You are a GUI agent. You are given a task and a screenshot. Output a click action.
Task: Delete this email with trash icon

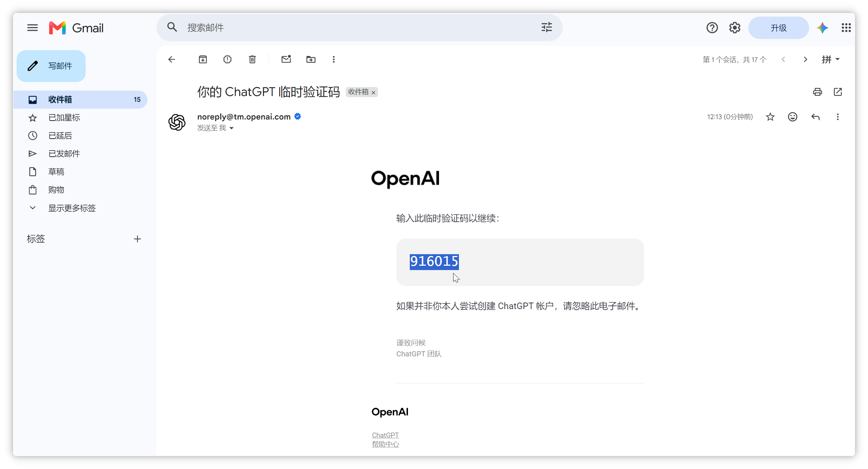(x=252, y=60)
